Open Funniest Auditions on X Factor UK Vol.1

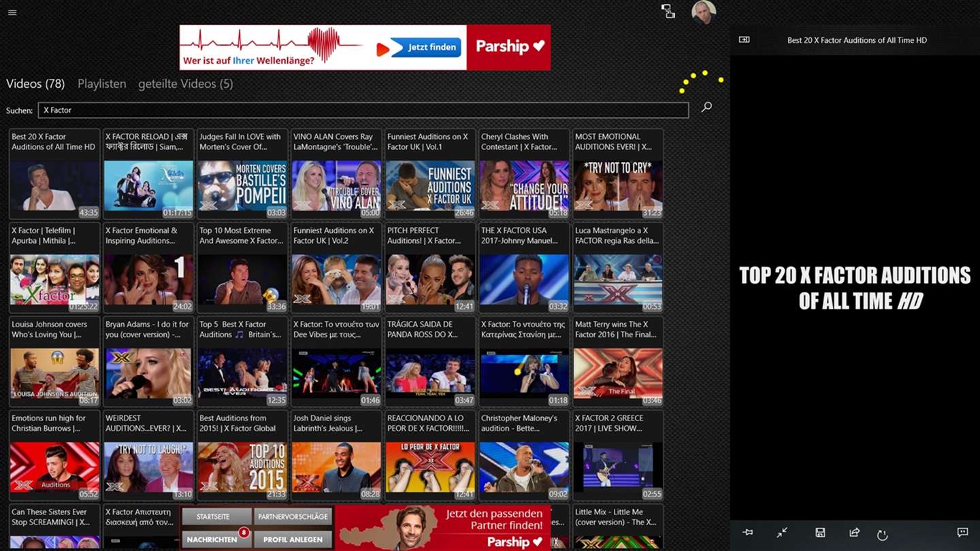tap(430, 173)
